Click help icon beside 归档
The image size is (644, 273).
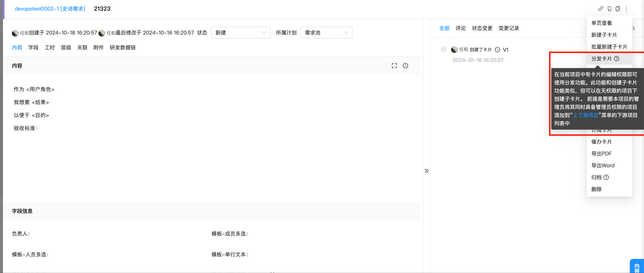[x=606, y=177]
